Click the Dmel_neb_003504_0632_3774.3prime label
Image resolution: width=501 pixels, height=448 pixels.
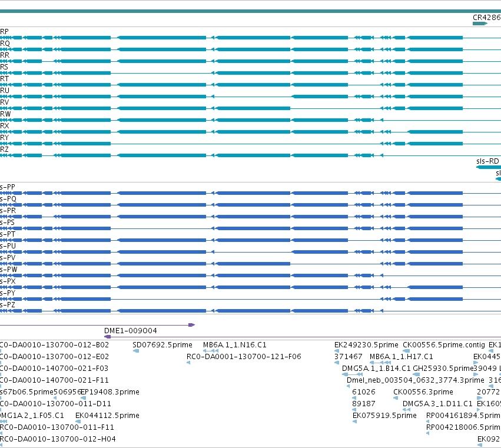pos(416,380)
